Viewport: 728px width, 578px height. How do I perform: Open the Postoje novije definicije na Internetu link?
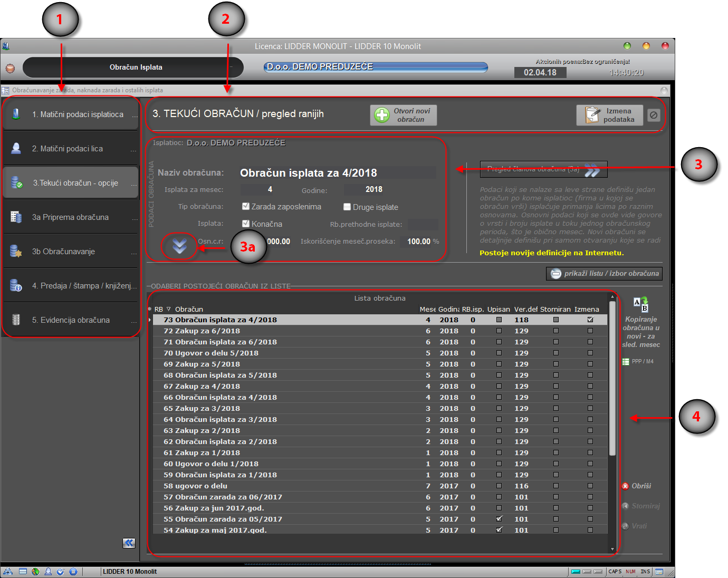[552, 253]
